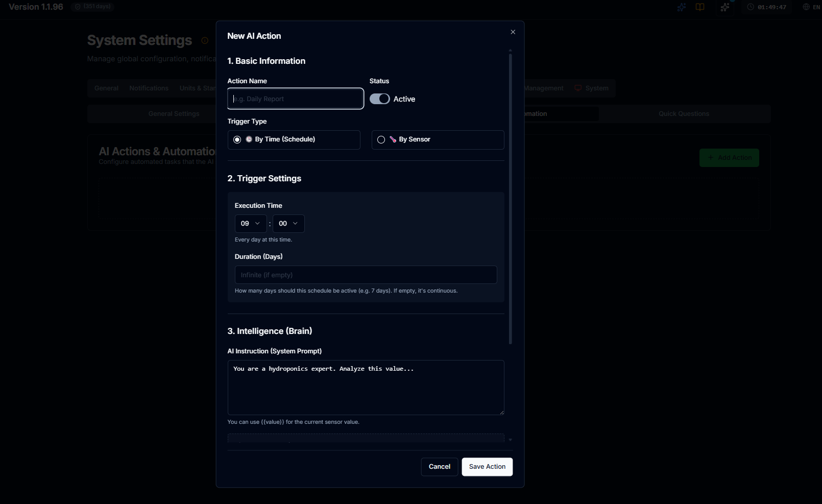Screen dimensions: 822x504
Task: Click the Action Name input field
Action: tap(296, 99)
